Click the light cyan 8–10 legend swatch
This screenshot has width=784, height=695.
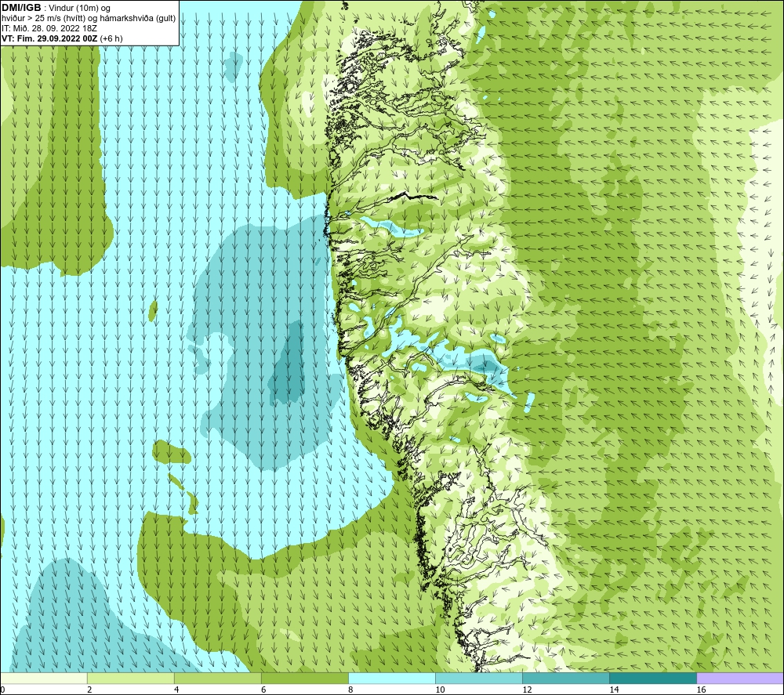tap(392, 678)
